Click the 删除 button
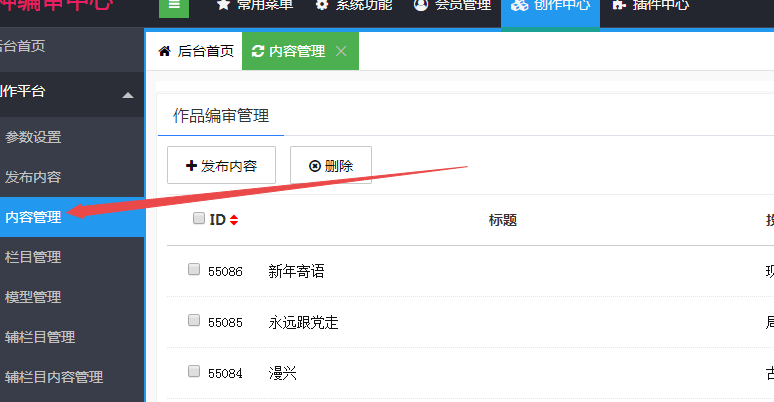 [331, 166]
